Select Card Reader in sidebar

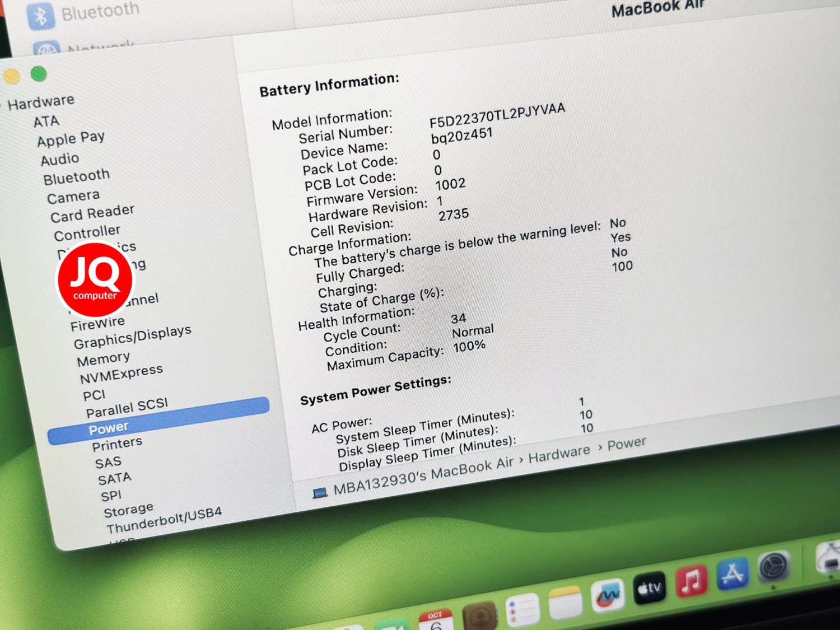click(x=92, y=213)
